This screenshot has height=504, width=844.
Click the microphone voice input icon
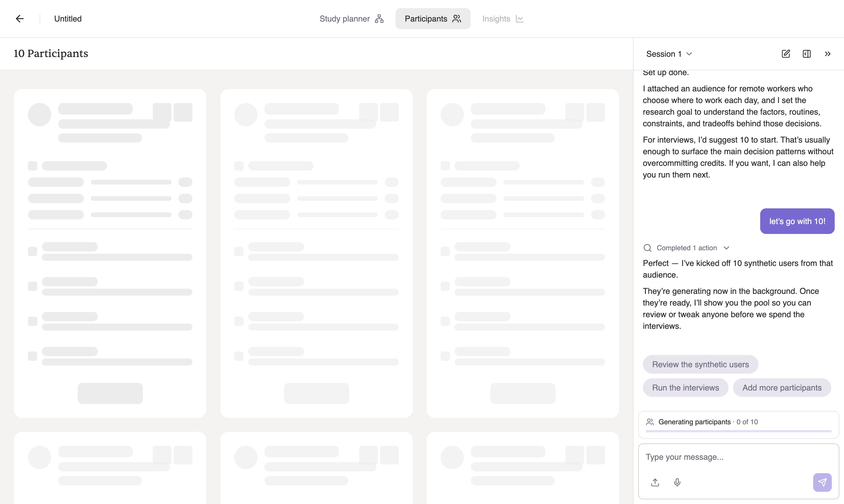677,482
